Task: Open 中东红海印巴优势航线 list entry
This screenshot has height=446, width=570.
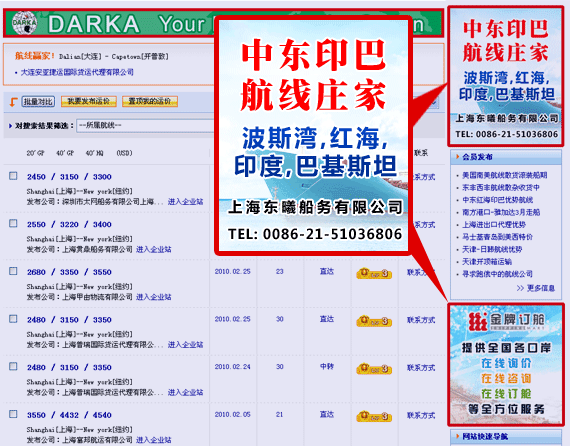Action: [x=497, y=200]
